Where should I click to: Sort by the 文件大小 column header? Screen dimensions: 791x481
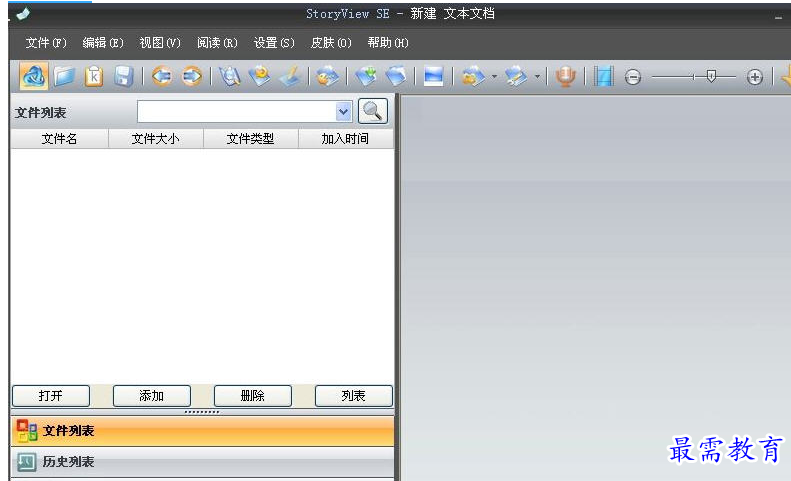[155, 139]
